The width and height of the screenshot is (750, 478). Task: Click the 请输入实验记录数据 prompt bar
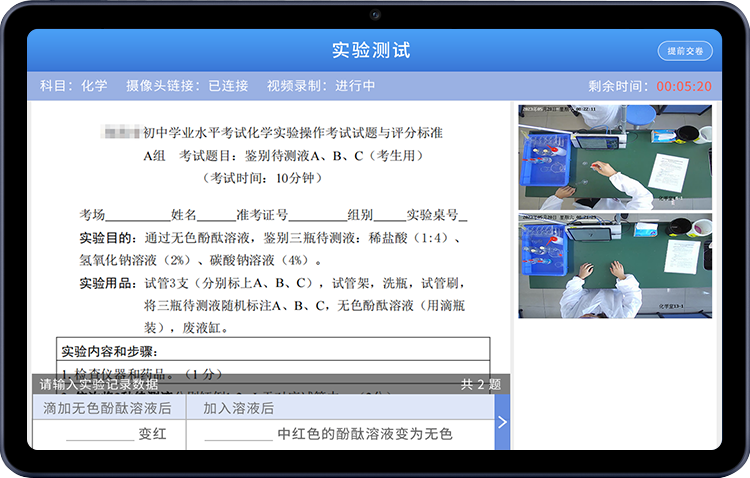(271, 384)
